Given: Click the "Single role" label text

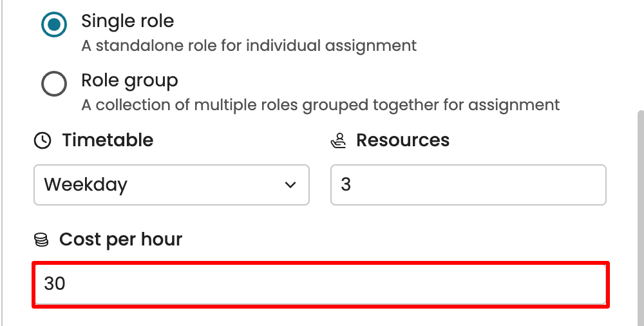Looking at the screenshot, I should [x=128, y=21].
